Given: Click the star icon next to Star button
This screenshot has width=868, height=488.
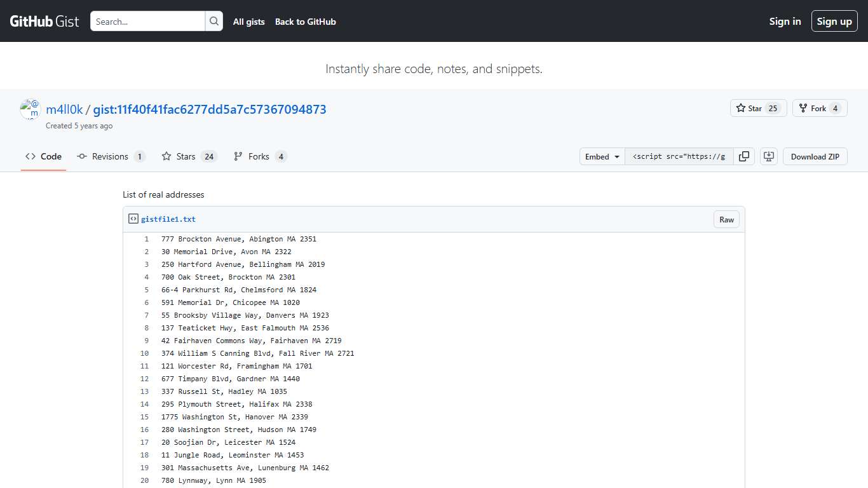Looking at the screenshot, I should click(741, 108).
